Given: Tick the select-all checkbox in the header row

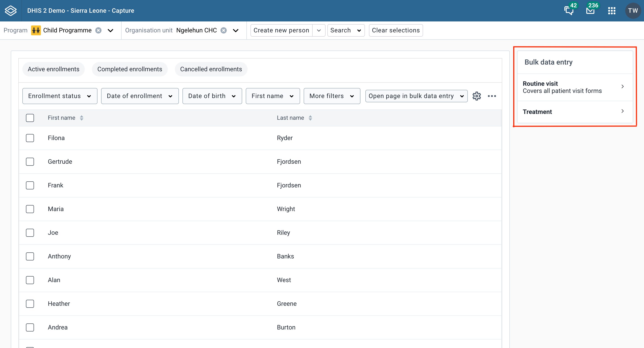Looking at the screenshot, I should pos(30,117).
